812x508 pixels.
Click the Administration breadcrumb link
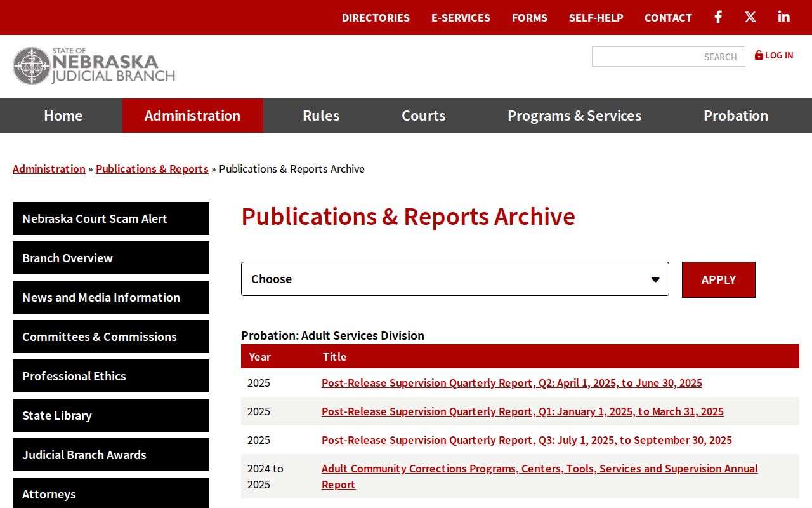(x=49, y=169)
